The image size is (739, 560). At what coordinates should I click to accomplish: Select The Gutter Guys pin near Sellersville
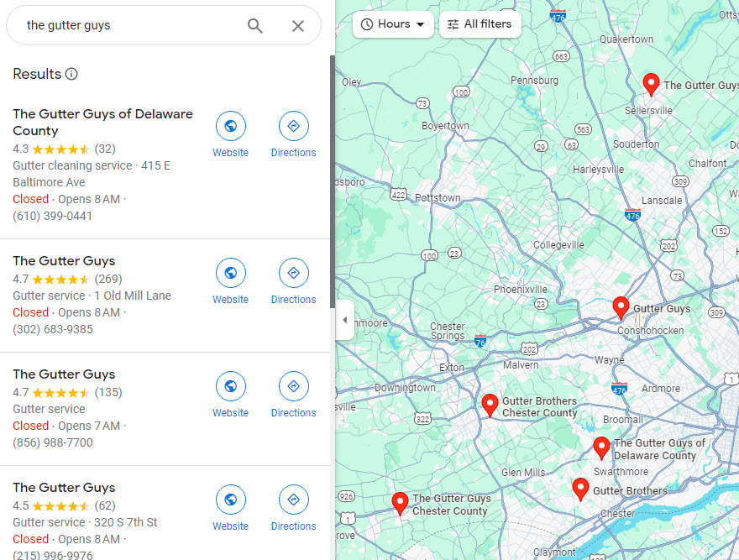point(651,84)
